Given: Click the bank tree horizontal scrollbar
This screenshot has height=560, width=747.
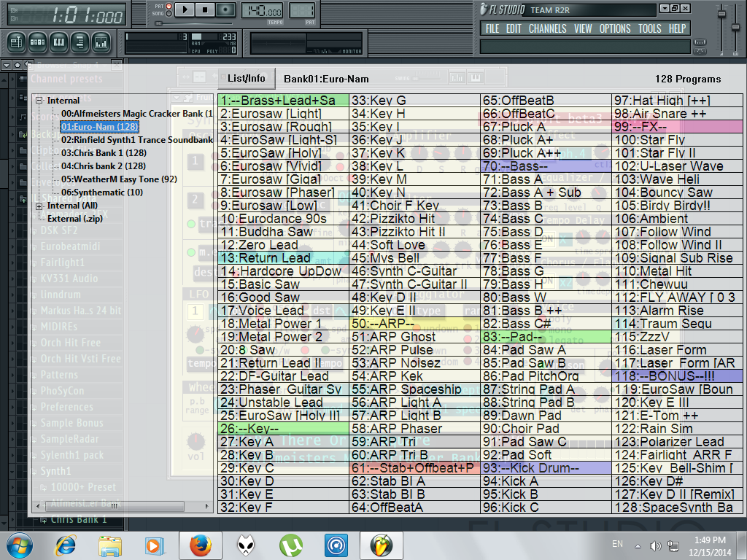Looking at the screenshot, I should [x=115, y=506].
